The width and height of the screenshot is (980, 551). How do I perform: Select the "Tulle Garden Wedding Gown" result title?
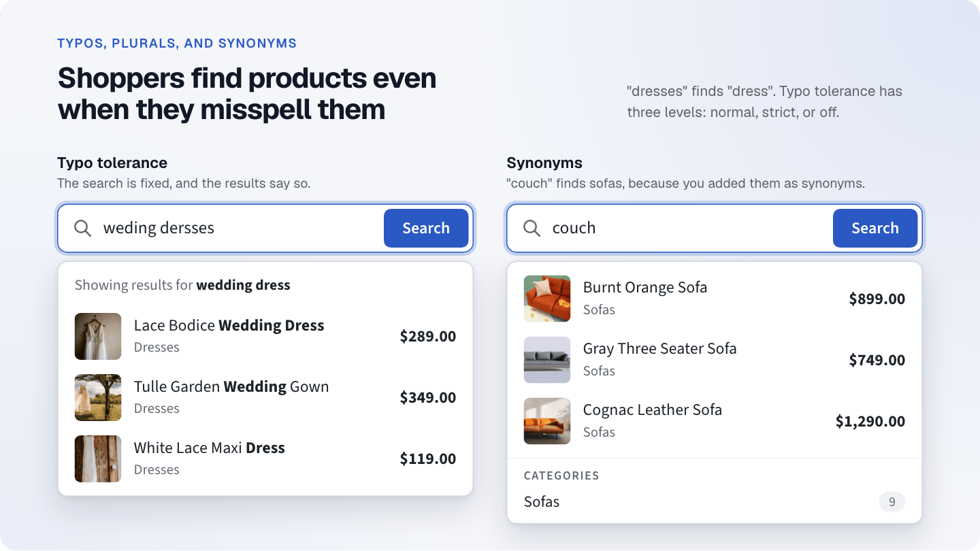click(x=231, y=387)
